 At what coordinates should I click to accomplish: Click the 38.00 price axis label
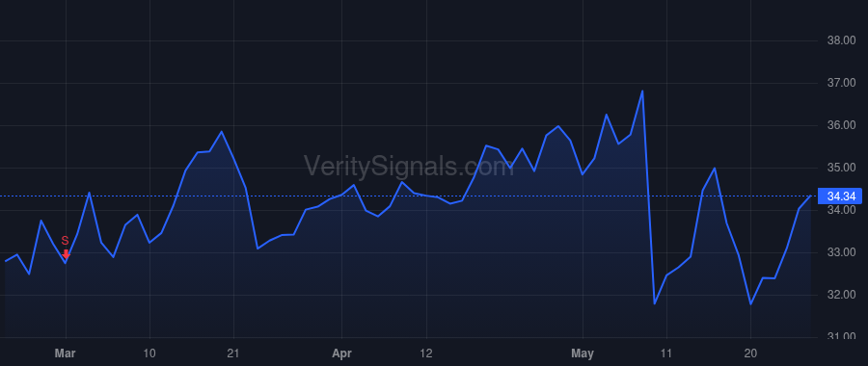(x=841, y=40)
